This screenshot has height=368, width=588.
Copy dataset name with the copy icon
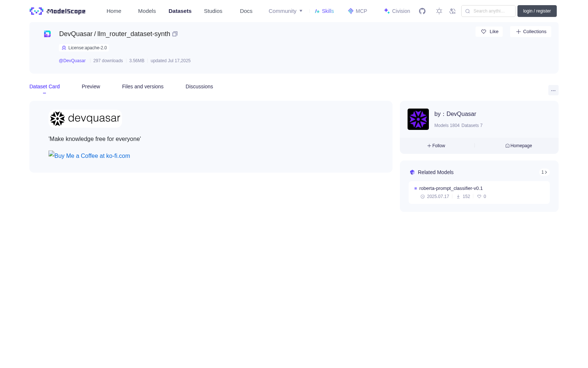coord(175,34)
